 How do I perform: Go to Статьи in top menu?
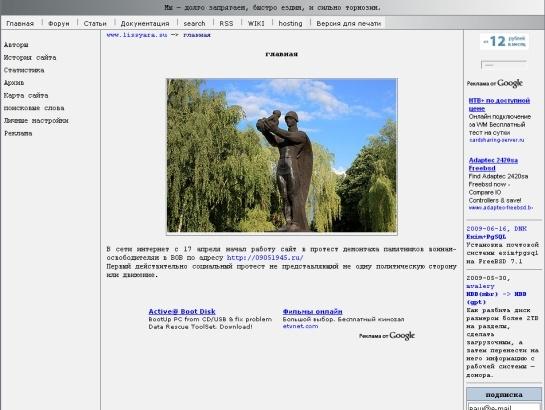tap(95, 23)
